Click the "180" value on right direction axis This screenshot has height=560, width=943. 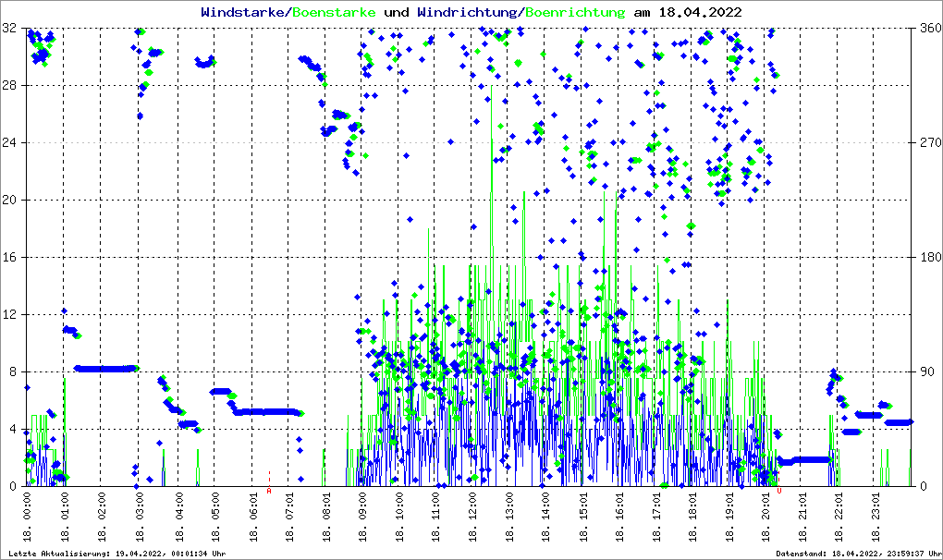(930, 257)
